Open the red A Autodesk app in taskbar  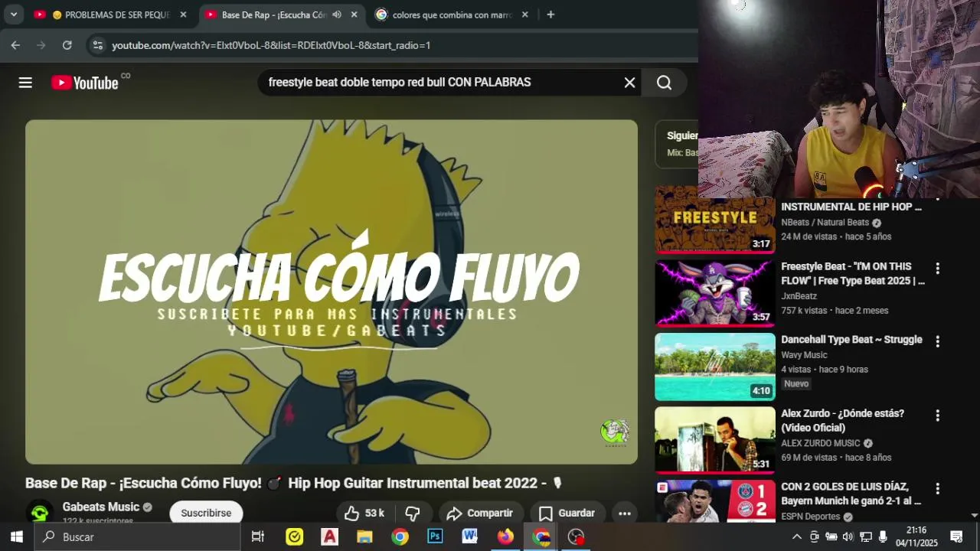click(329, 536)
